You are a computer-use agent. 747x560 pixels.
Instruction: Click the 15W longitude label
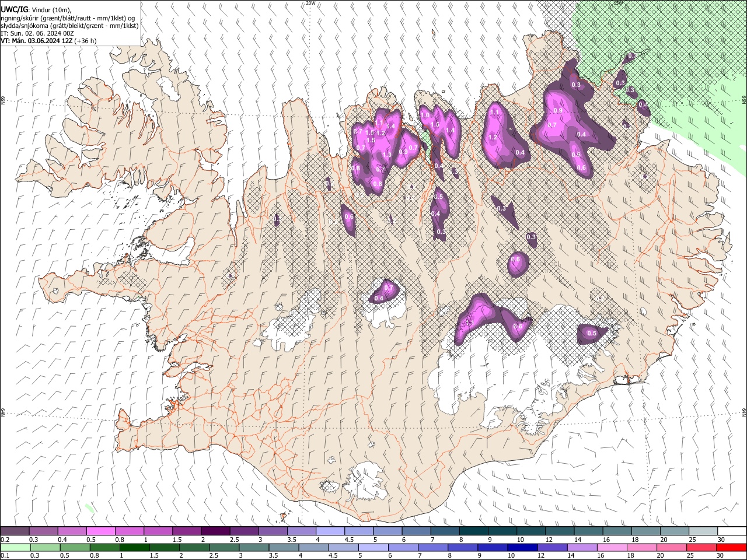(x=618, y=3)
